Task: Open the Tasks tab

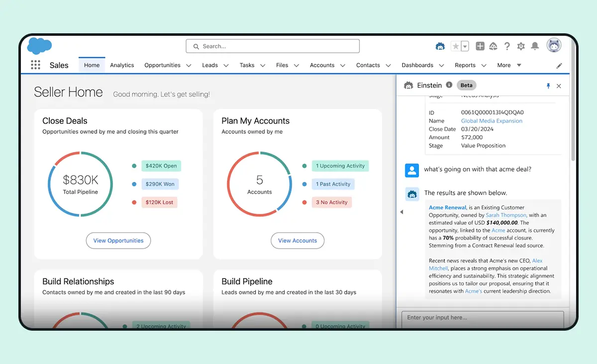Action: pyautogui.click(x=247, y=65)
